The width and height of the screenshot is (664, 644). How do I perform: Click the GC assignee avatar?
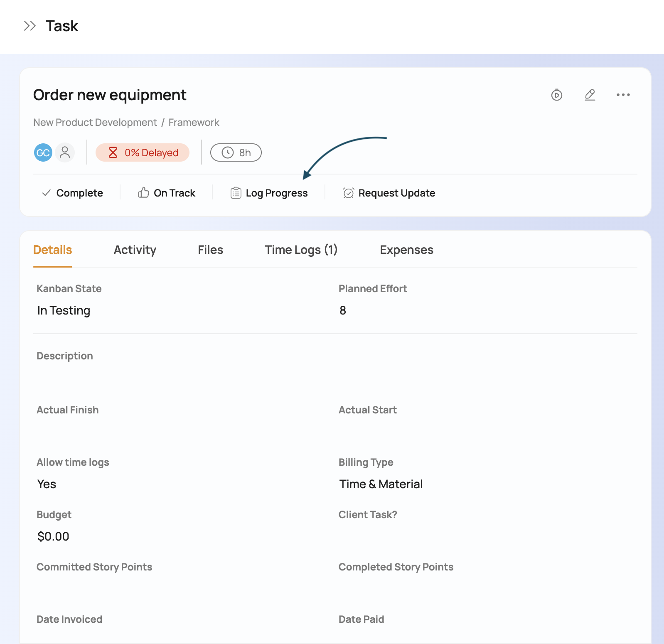click(43, 152)
